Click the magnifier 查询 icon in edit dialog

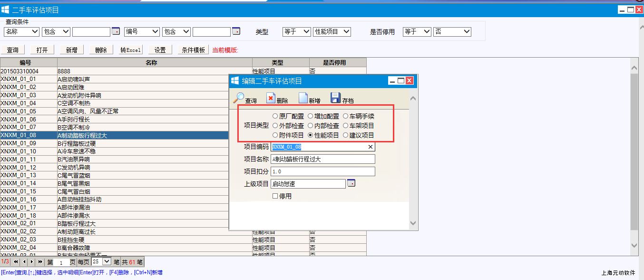238,98
